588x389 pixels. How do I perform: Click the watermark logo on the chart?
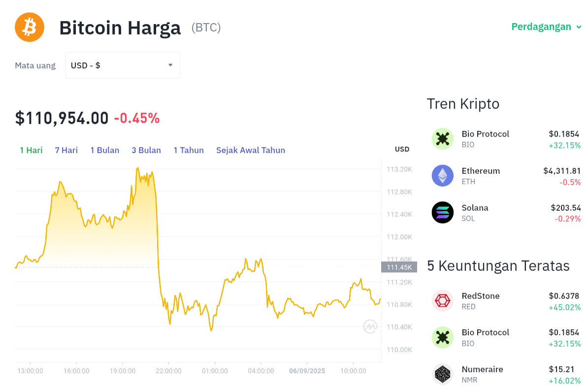pos(369,326)
